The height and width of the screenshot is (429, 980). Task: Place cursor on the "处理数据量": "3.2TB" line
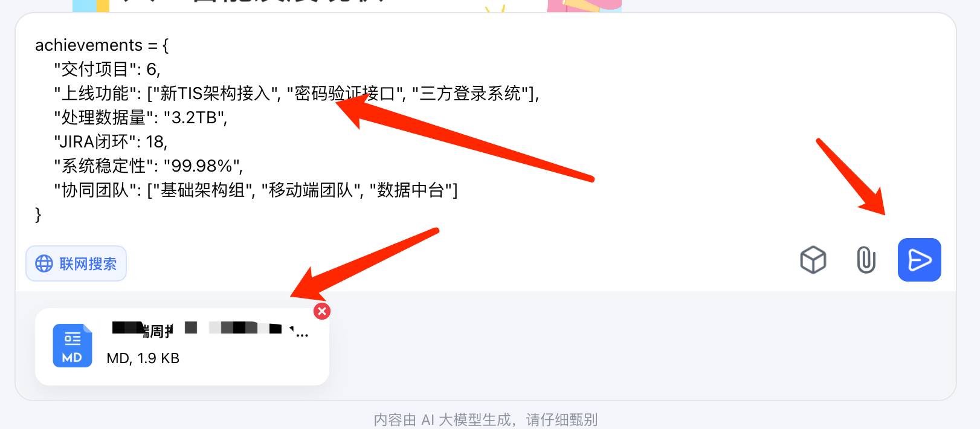point(141,118)
